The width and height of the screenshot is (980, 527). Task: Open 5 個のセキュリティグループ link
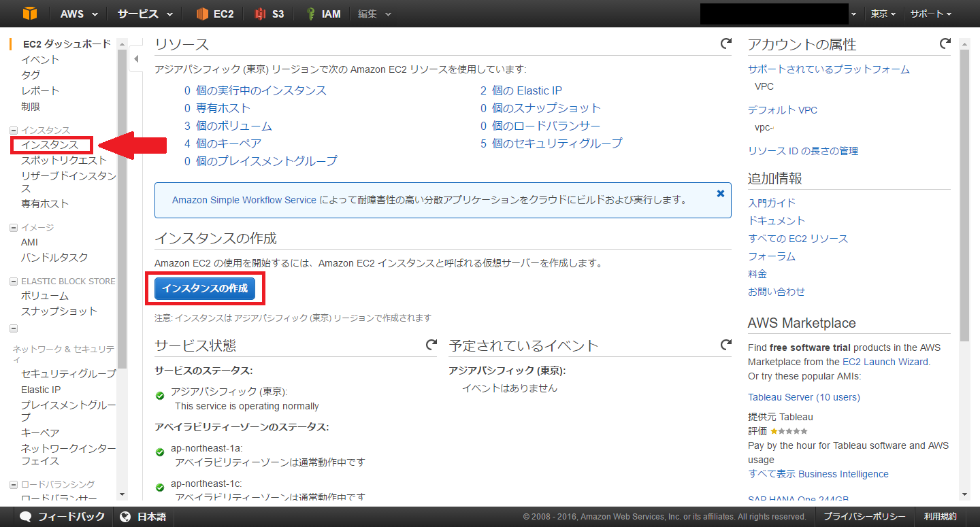[x=551, y=143]
